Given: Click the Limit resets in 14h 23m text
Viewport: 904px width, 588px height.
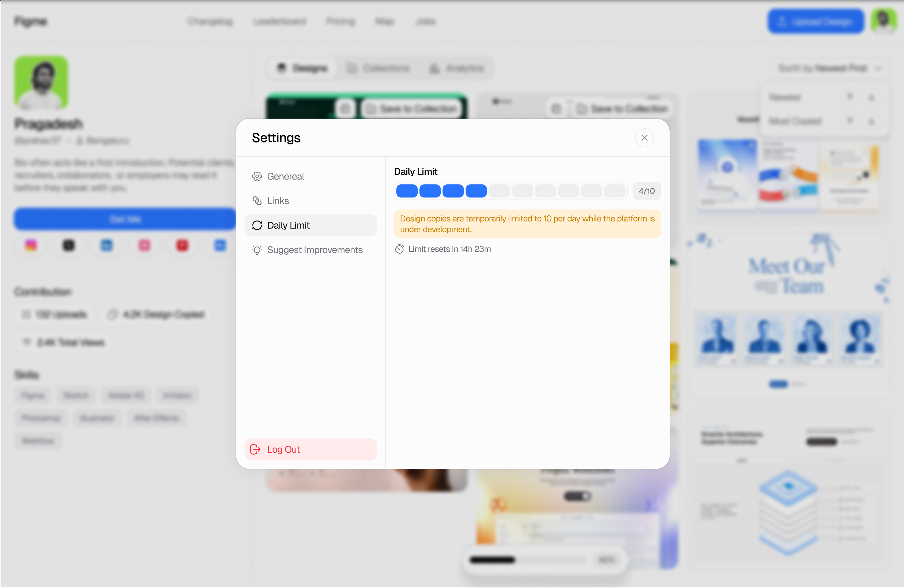Looking at the screenshot, I should point(449,249).
